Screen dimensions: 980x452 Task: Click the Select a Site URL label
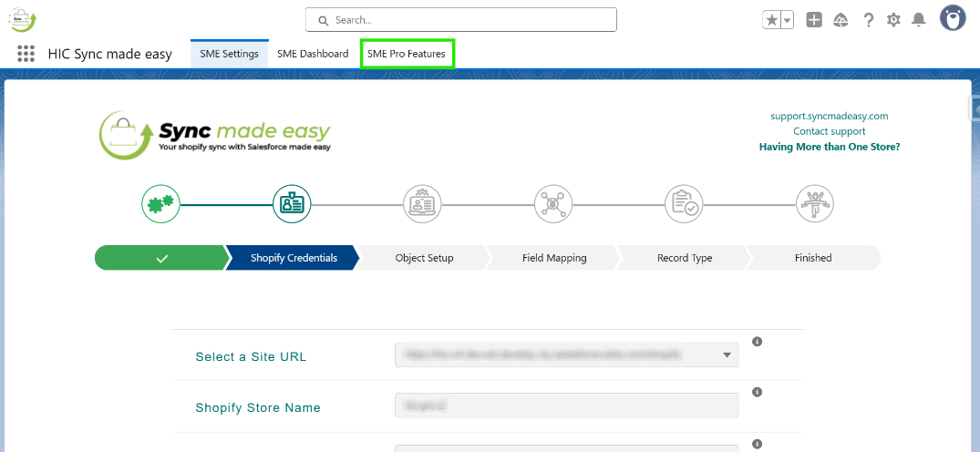252,357
